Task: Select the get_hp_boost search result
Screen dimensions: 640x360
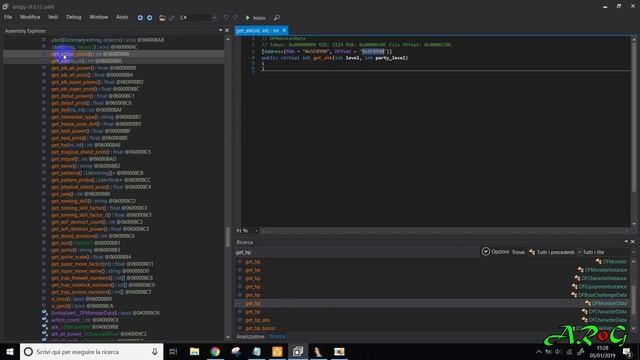Action: pyautogui.click(x=260, y=328)
